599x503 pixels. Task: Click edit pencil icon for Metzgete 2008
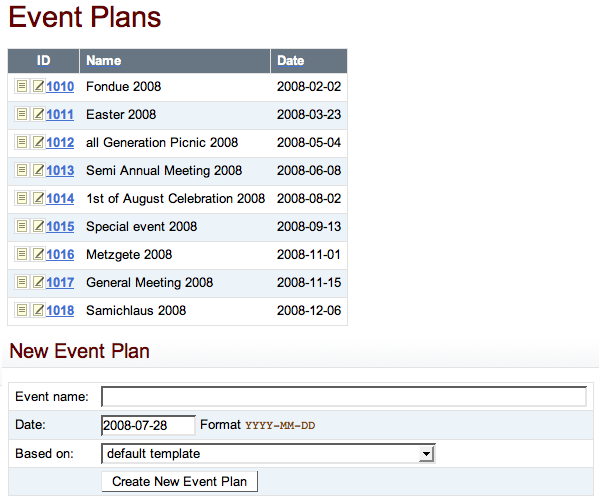(38, 254)
